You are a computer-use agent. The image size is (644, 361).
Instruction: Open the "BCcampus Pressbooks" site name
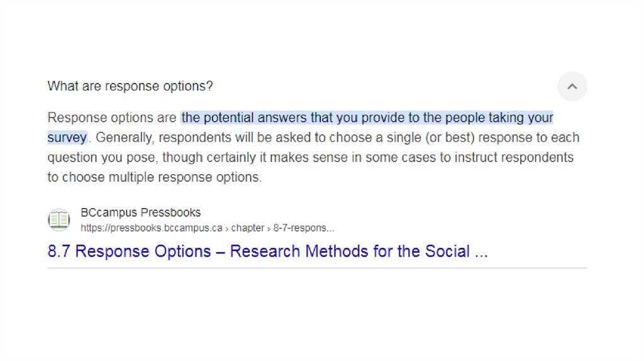click(141, 213)
